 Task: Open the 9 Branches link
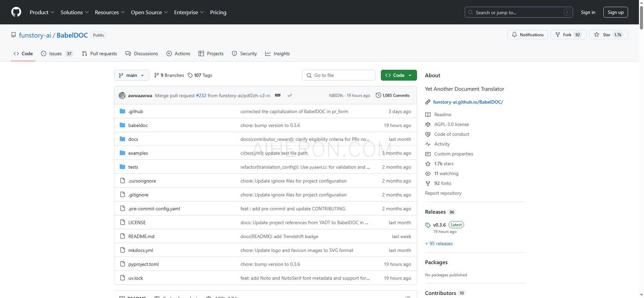pyautogui.click(x=169, y=75)
